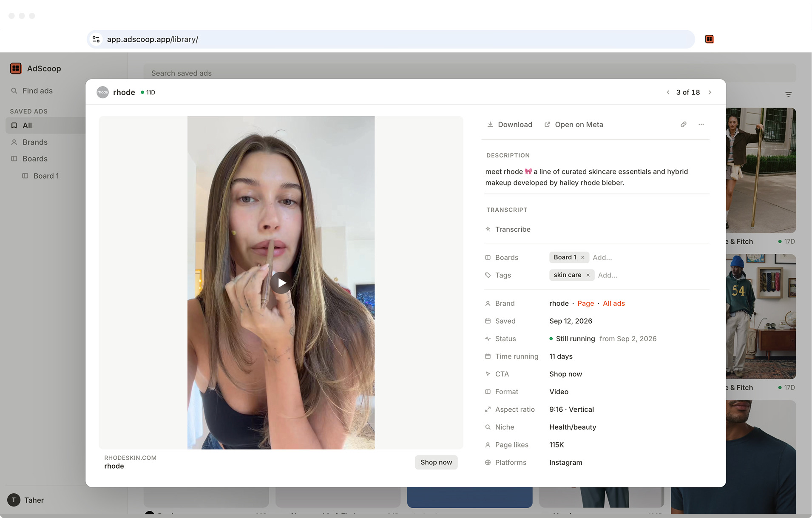Remove the Board 1 chip
This screenshot has width=812, height=518.
[583, 257]
